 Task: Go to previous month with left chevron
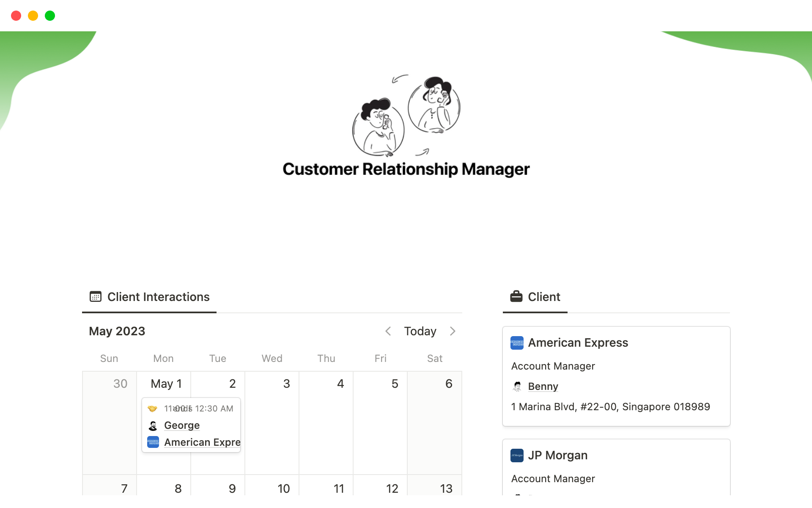pyautogui.click(x=388, y=331)
